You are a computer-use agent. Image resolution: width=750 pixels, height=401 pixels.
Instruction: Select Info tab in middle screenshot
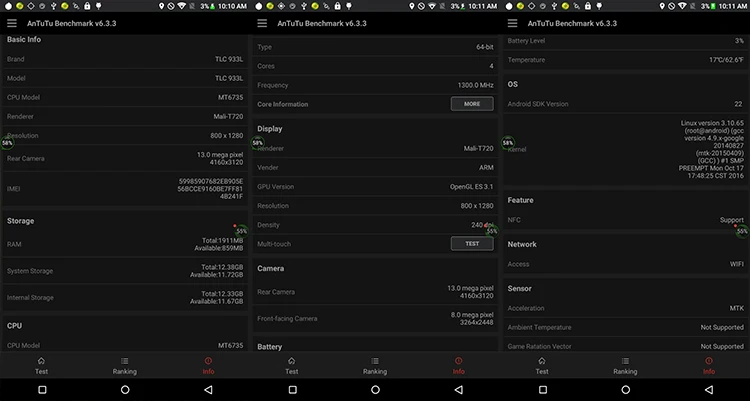458,366
